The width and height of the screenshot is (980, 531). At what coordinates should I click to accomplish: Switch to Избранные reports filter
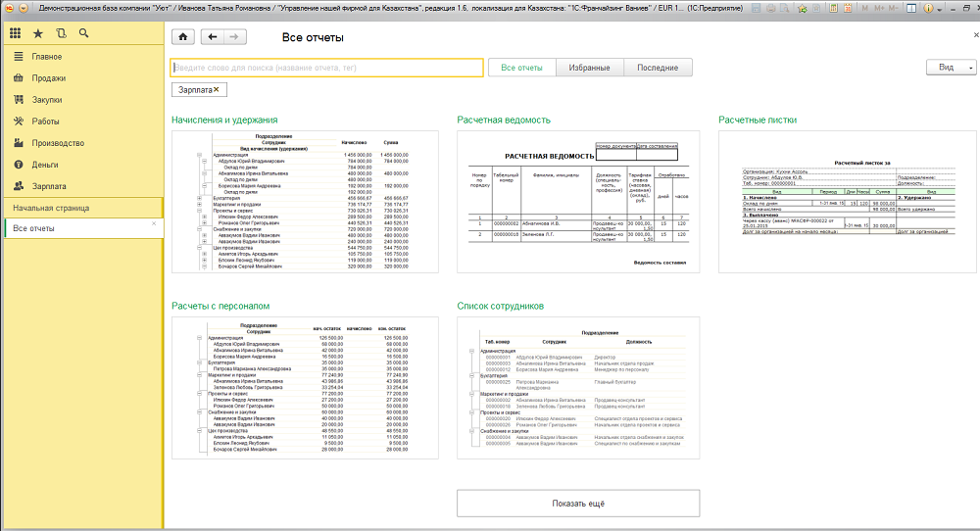coord(591,68)
